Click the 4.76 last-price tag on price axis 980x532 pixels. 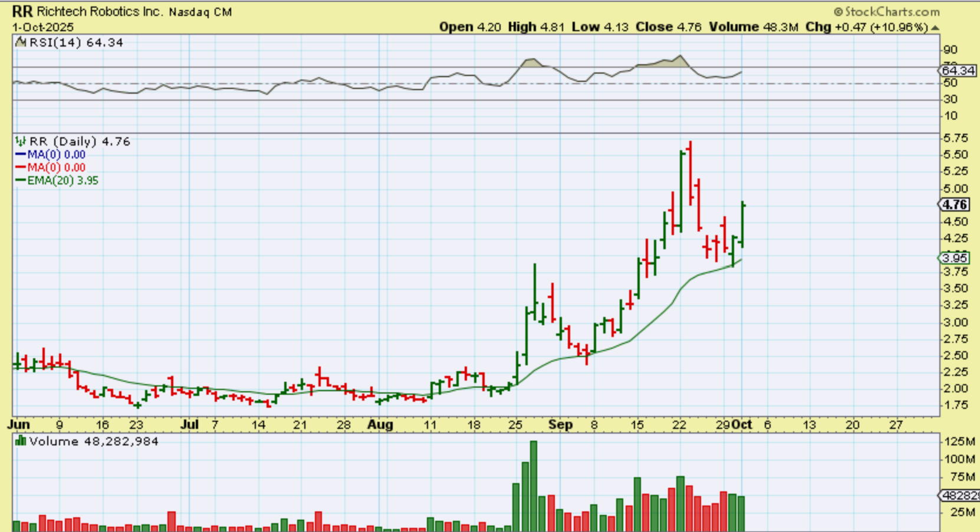point(955,205)
